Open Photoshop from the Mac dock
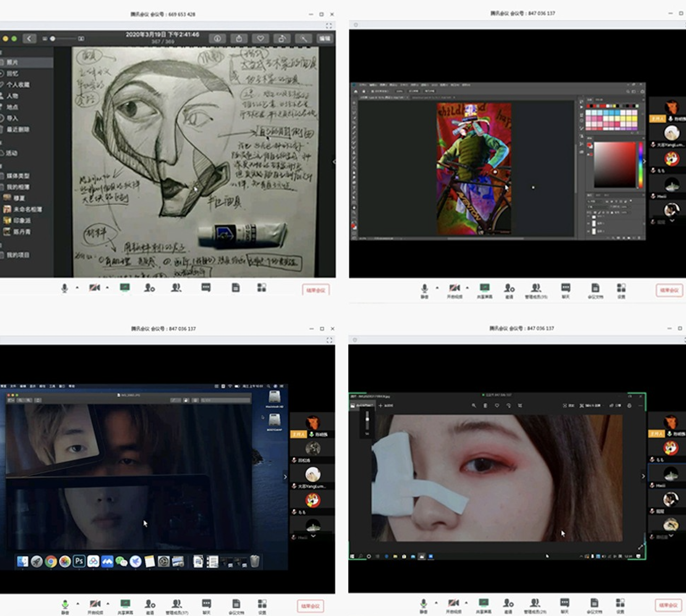686x616 pixels. 79,561
